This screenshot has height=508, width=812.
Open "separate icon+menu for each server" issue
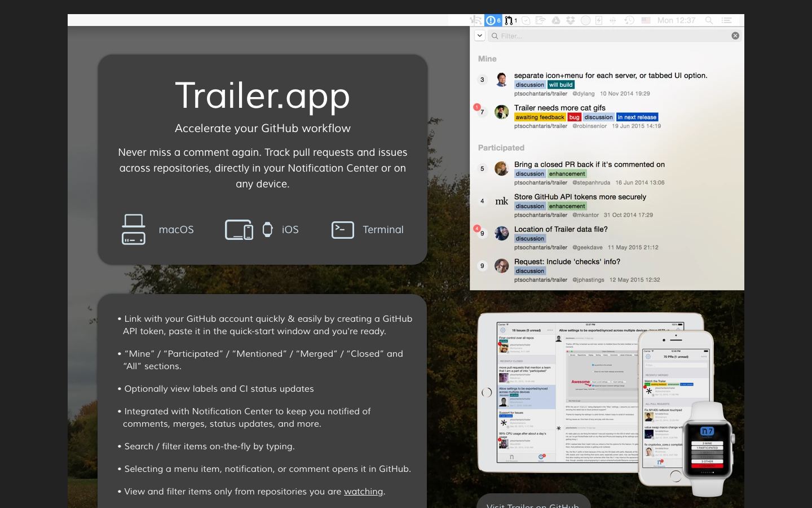pos(611,76)
